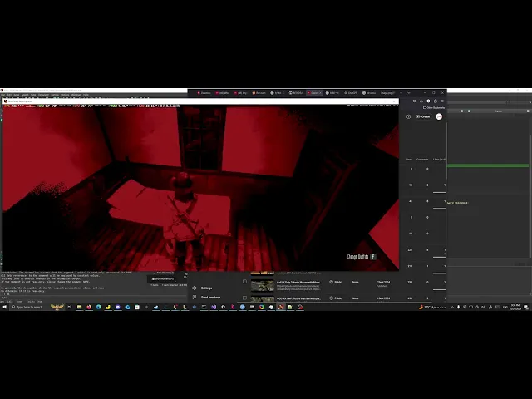The image size is (532, 399).
Task: Open the Windows Start menu
Action: [4, 307]
